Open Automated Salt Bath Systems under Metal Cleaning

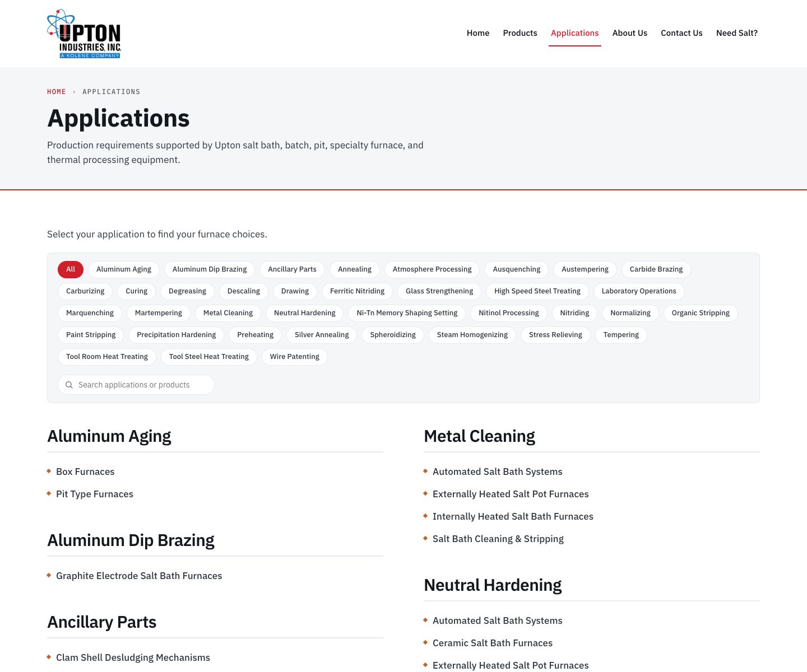498,472
